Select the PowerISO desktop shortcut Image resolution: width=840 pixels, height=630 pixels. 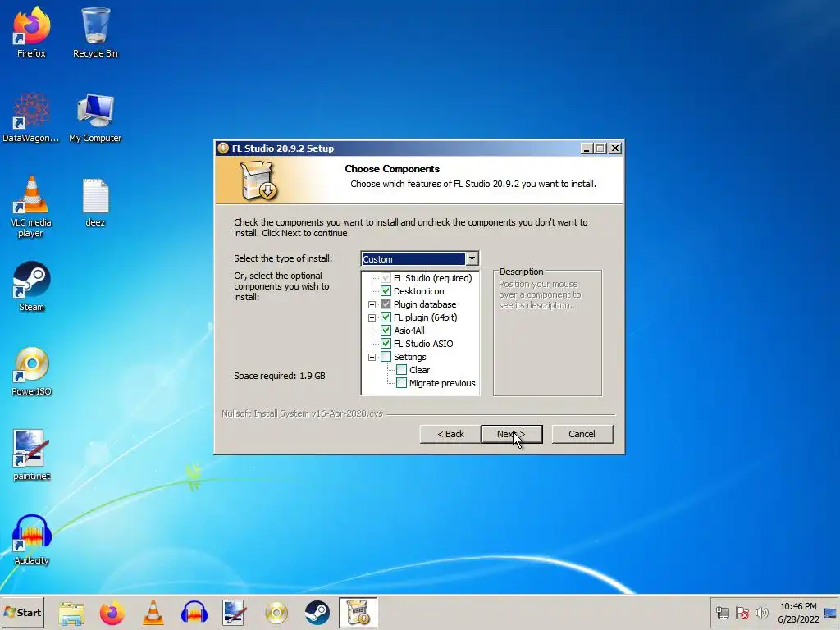coord(31,371)
